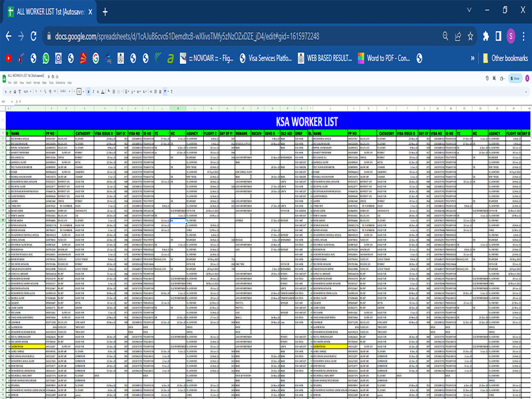The height and width of the screenshot is (399, 532).
Task: Reload the spreadsheet page
Action: (34, 36)
